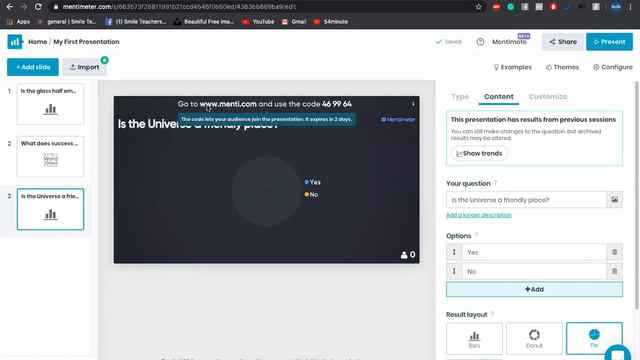640x360 pixels.
Task: Click reorder handle for Yes option
Action: [454, 252]
